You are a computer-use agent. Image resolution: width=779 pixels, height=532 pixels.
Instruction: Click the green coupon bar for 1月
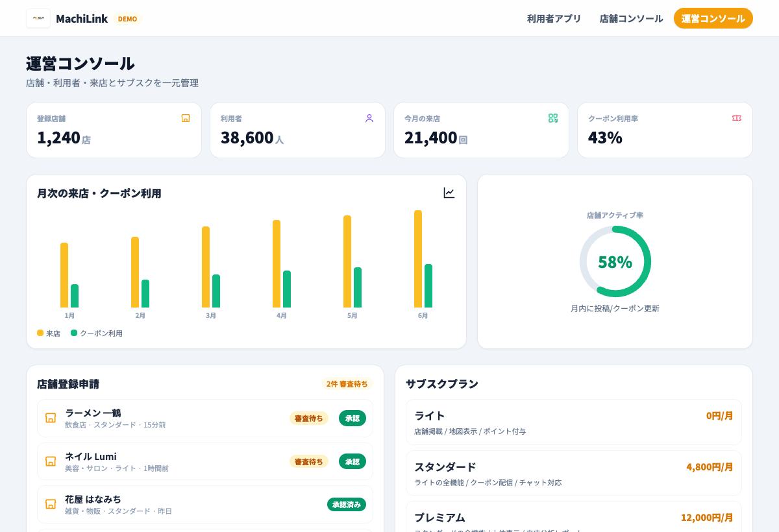click(75, 296)
